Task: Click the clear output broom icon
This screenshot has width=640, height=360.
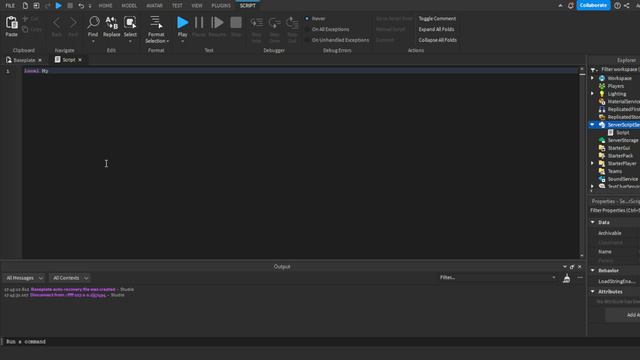Action: point(567,278)
